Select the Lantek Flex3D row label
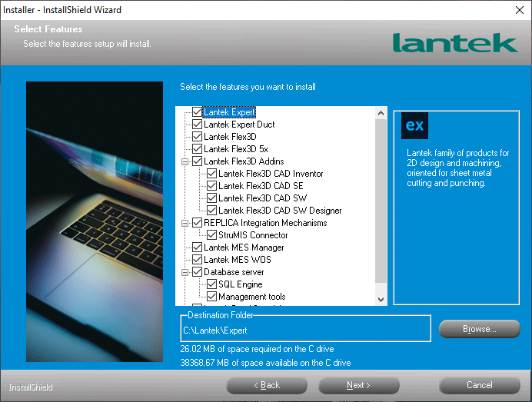Screen dimensions: 532x402 point(230,137)
